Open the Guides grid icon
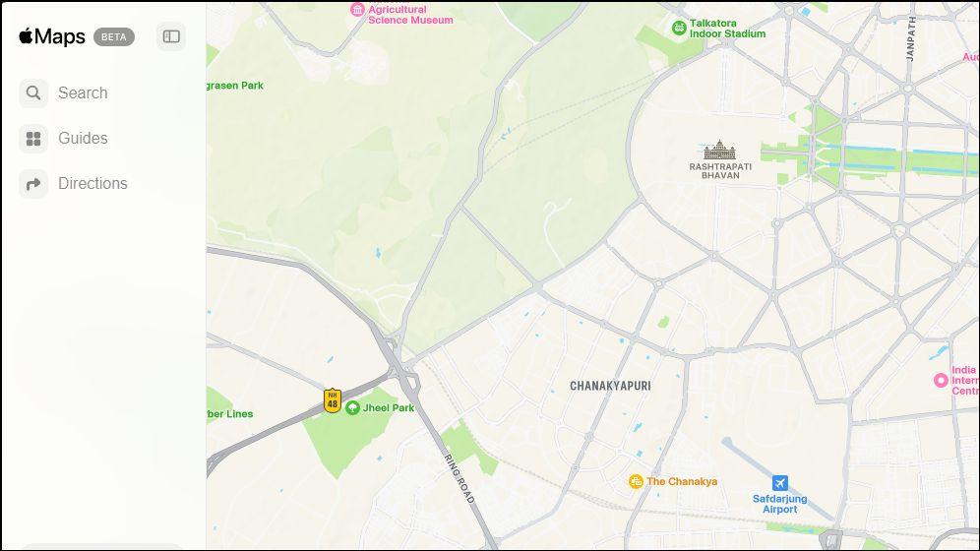Viewport: 980px width, 551px height. (x=33, y=139)
